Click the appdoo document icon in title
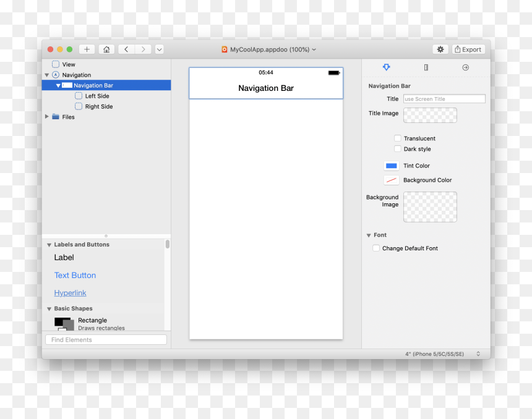Image resolution: width=532 pixels, height=419 pixels. 225,49
